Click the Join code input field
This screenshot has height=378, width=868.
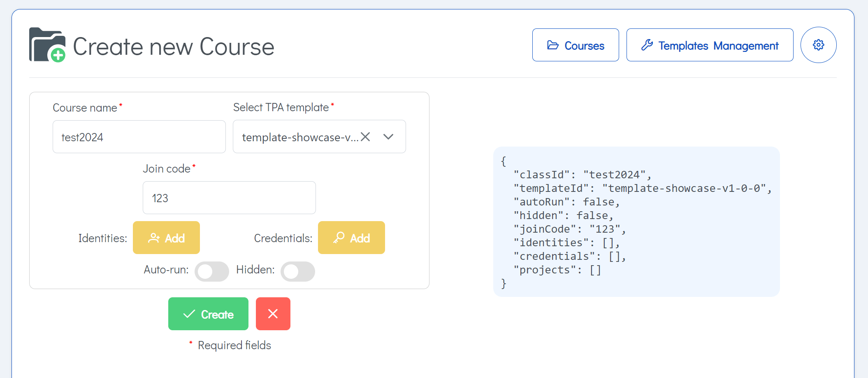(x=229, y=198)
